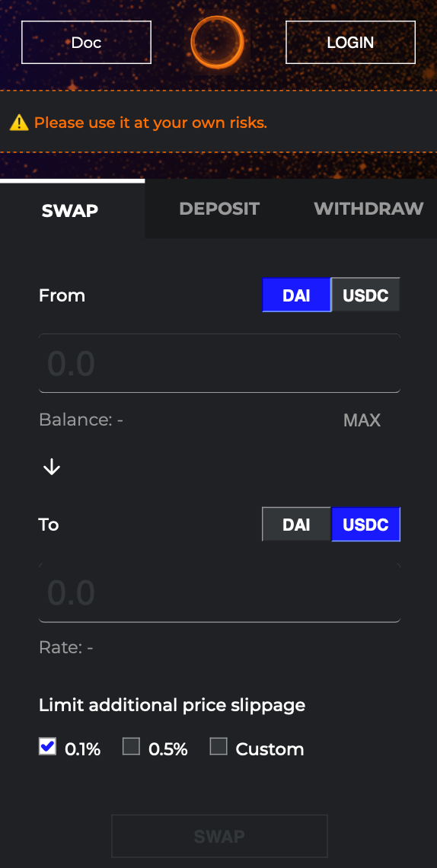Open the DEPOSIT tab
The image size is (437, 868).
(219, 209)
